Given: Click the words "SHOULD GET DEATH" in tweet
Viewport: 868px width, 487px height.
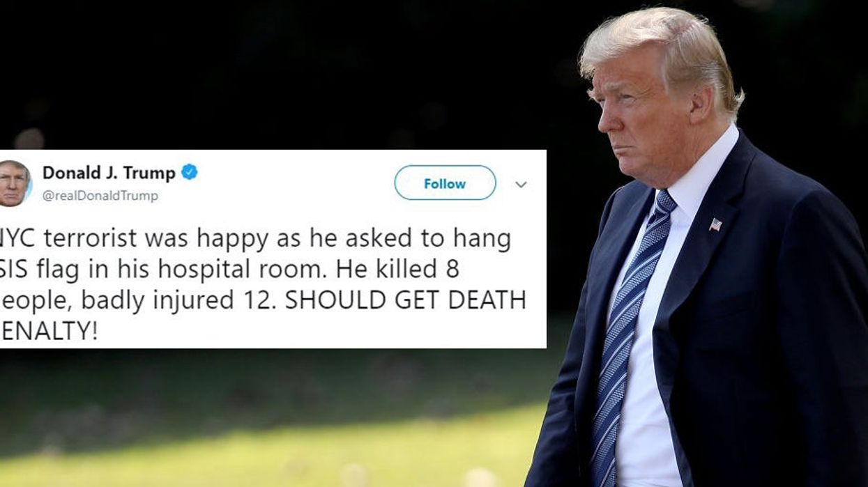Looking at the screenshot, I should pos(405,300).
